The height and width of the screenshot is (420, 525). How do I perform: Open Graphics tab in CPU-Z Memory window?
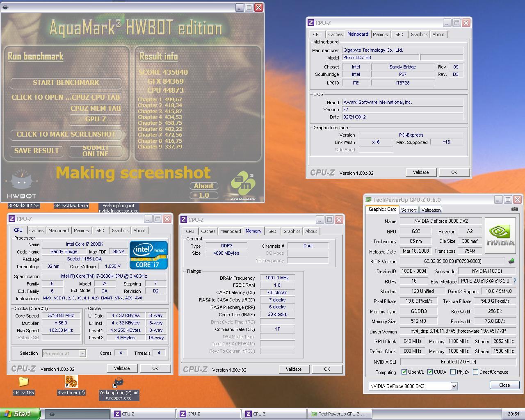[x=292, y=231]
